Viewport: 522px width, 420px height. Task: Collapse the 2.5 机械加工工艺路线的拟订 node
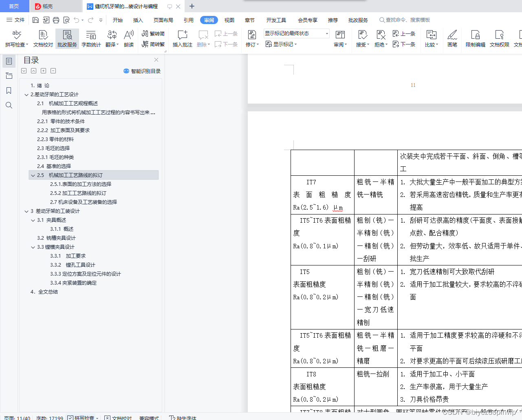[33, 175]
